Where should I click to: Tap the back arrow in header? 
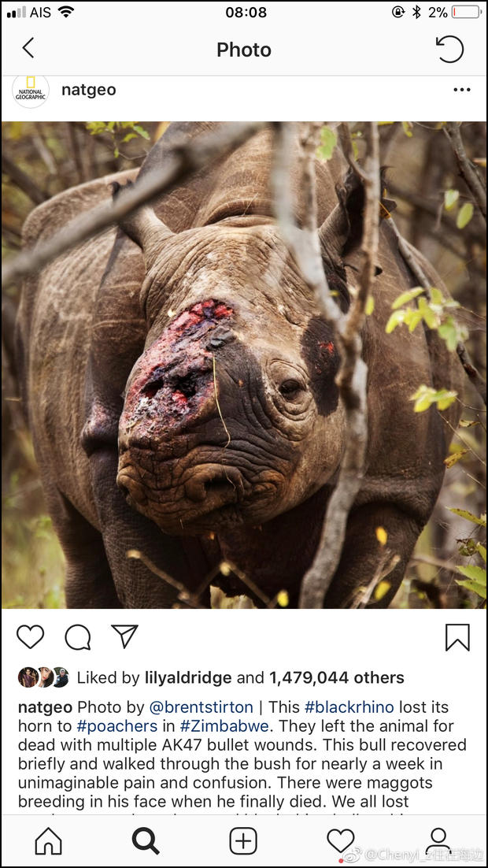[x=28, y=49]
